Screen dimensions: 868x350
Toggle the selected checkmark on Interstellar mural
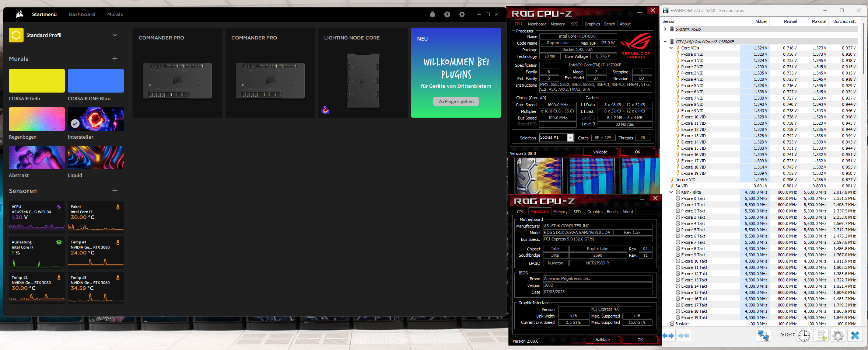75,124
